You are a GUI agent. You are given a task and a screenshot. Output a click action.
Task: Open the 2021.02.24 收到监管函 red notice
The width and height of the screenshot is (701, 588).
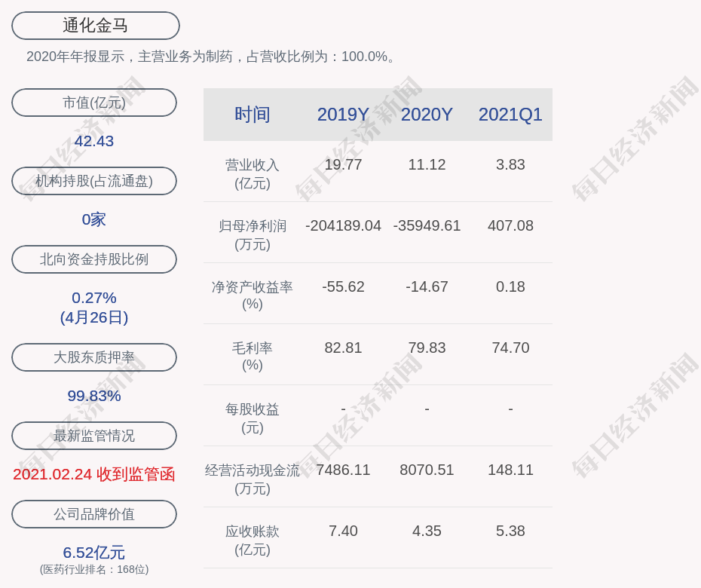click(x=94, y=474)
